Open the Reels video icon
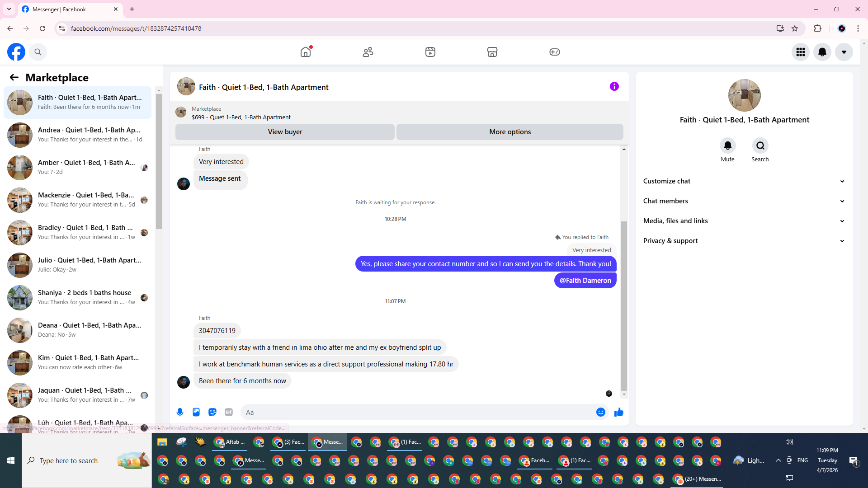 click(430, 52)
